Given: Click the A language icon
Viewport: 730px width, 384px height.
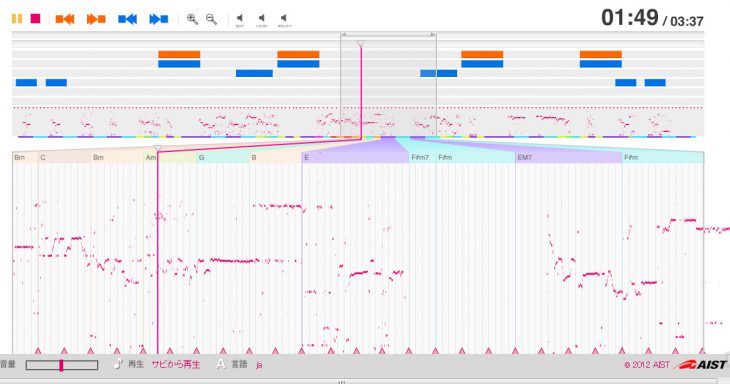Looking at the screenshot, I should (x=221, y=364).
